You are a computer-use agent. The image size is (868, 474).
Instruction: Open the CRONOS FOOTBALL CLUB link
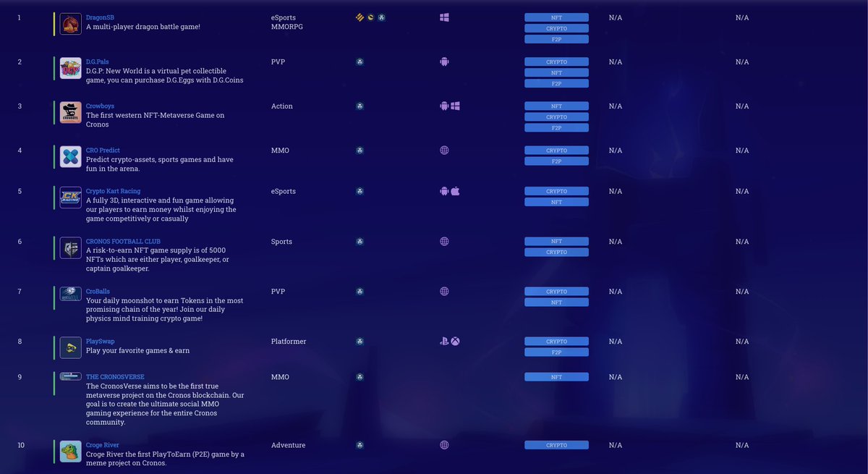[123, 241]
